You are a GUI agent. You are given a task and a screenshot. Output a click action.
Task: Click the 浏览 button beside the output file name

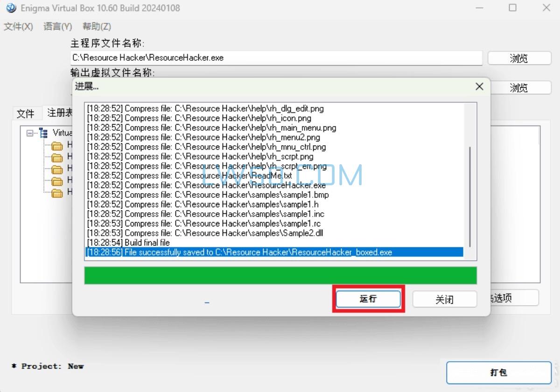(x=519, y=87)
